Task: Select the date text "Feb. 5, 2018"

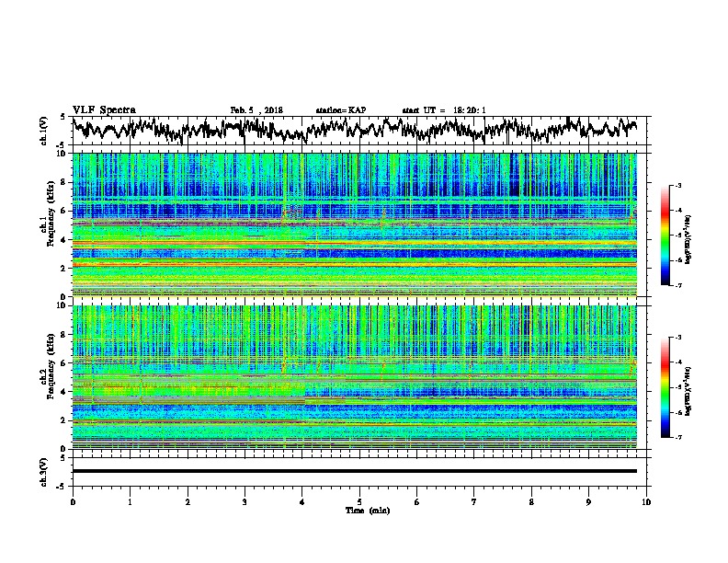Action: click(x=256, y=110)
